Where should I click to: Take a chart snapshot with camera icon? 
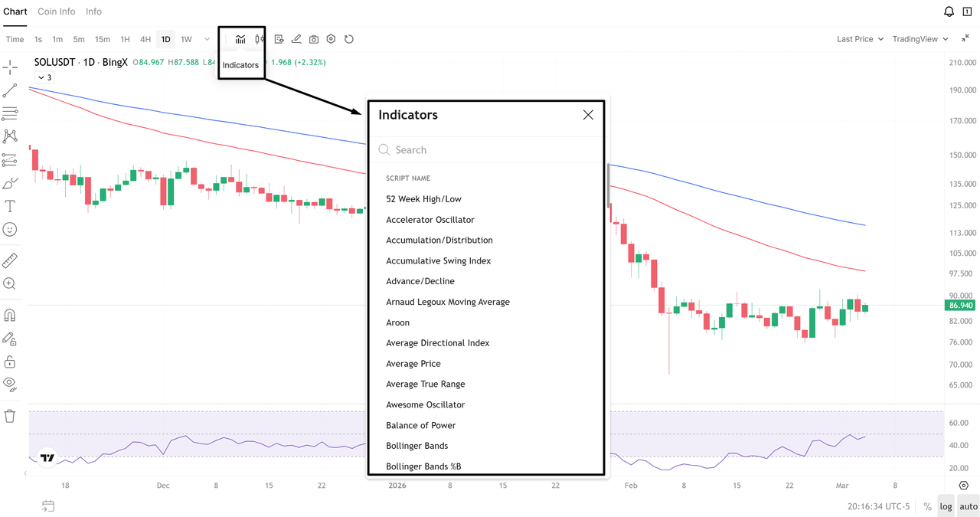pos(314,39)
